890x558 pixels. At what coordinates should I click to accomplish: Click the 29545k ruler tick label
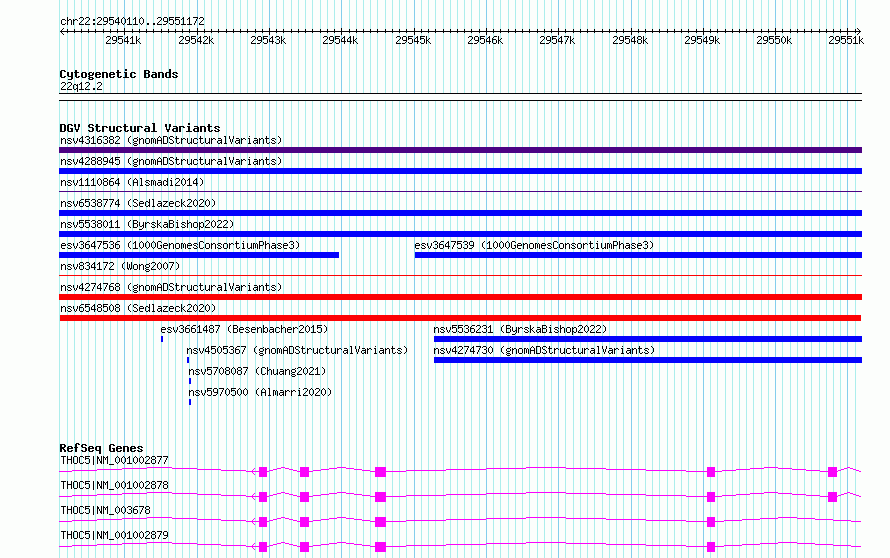[413, 40]
